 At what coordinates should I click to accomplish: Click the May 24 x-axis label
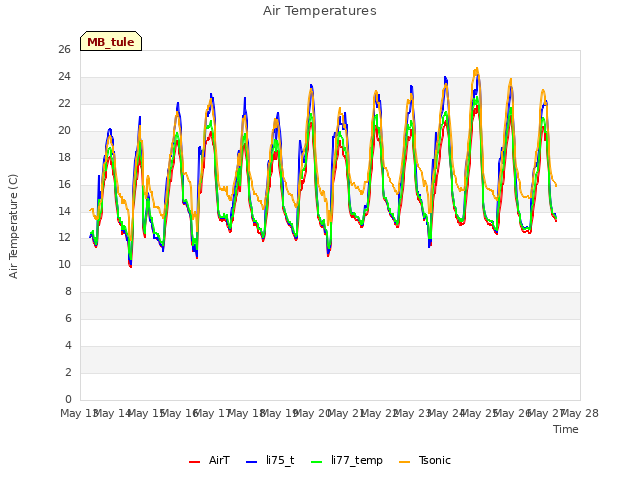click(x=447, y=413)
